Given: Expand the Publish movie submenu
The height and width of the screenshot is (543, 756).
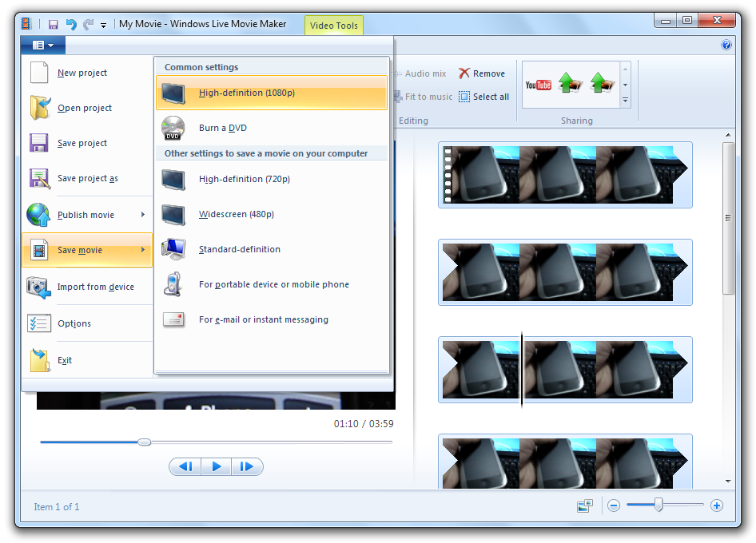Looking at the screenshot, I should 87,215.
